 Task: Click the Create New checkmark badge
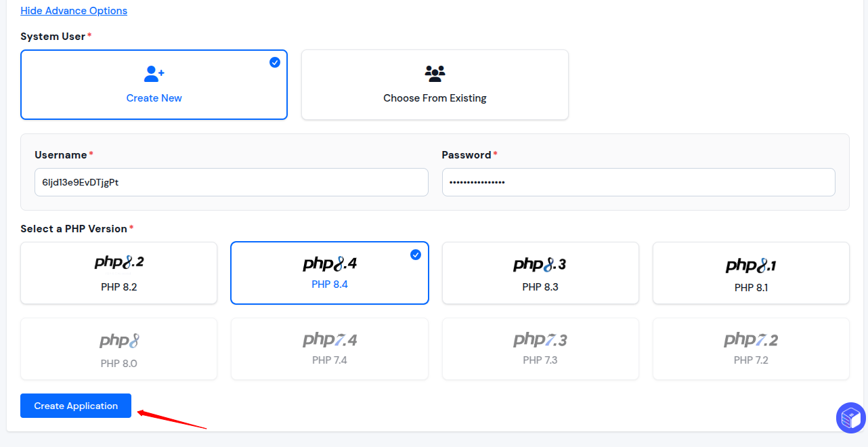click(x=275, y=62)
